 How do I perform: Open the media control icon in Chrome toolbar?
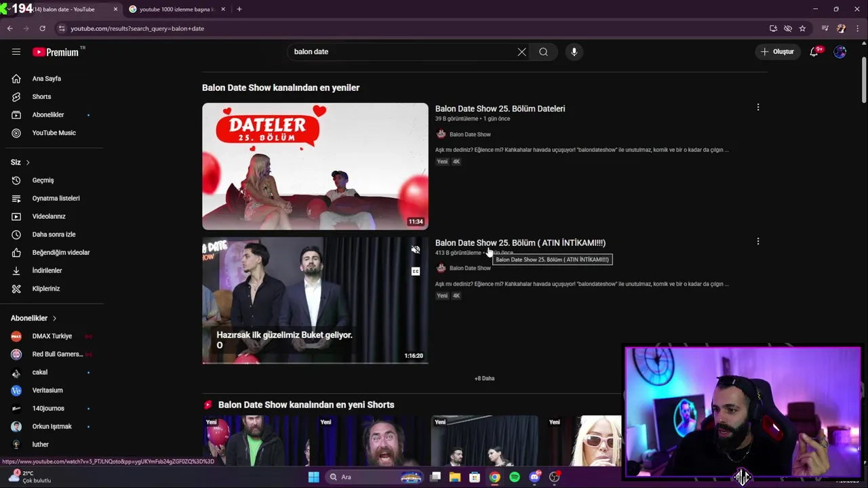click(825, 28)
